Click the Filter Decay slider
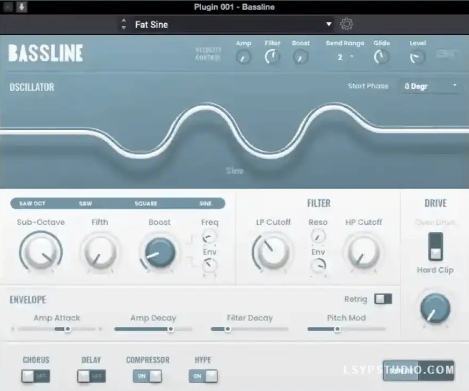The height and width of the screenshot is (391, 469). click(250, 329)
